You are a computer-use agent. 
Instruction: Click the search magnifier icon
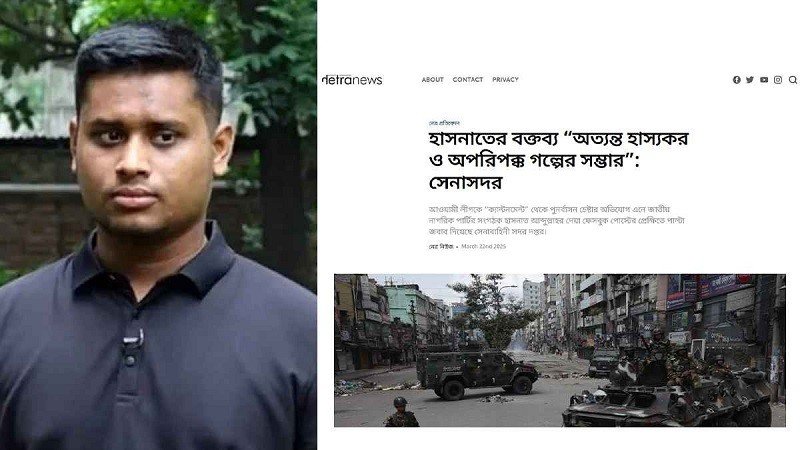point(793,80)
